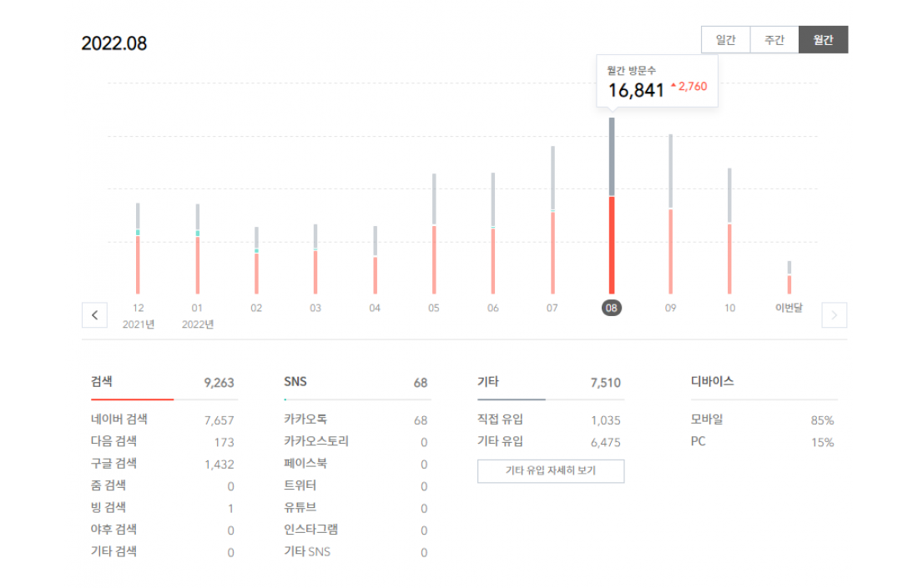Screen dimensions: 918x588
Task: Click the 01 month label for 2022
Action: [197, 308]
